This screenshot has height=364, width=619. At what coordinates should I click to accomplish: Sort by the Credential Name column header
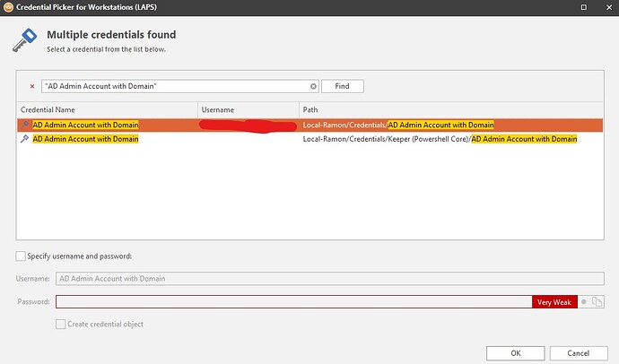108,109
